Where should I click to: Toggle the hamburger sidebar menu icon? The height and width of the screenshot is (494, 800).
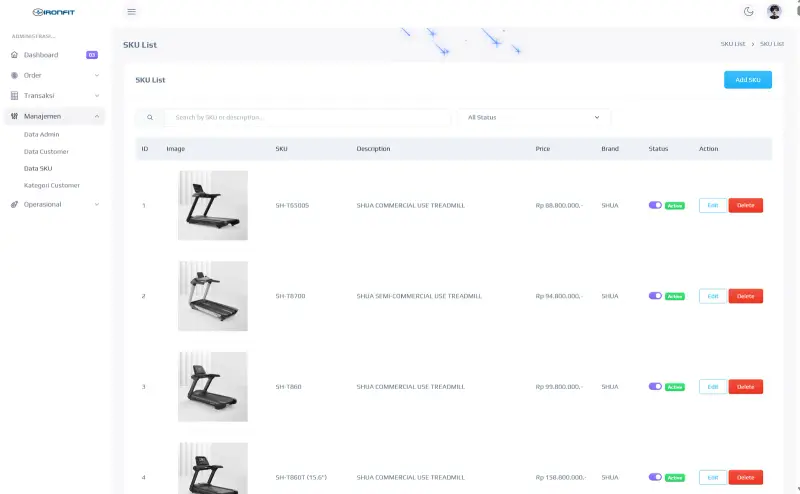[132, 12]
